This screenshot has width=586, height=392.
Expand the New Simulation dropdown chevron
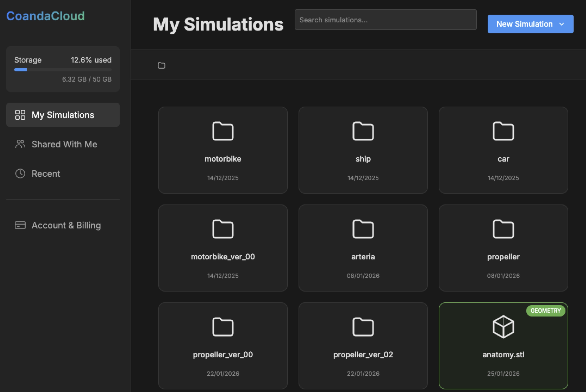tap(562, 24)
